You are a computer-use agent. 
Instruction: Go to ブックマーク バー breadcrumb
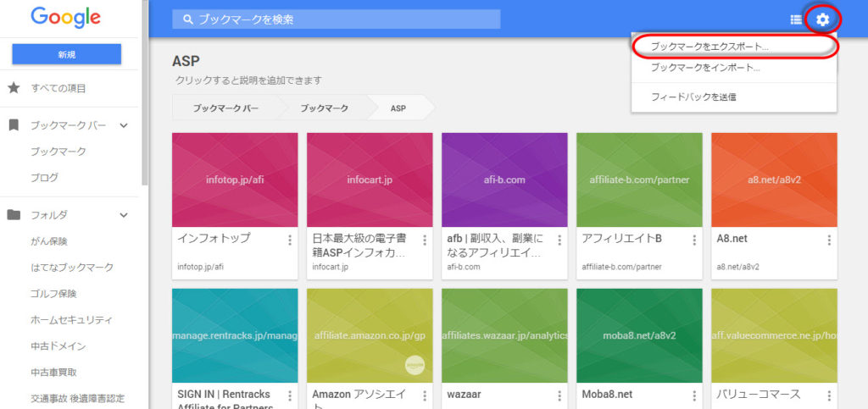pyautogui.click(x=225, y=108)
